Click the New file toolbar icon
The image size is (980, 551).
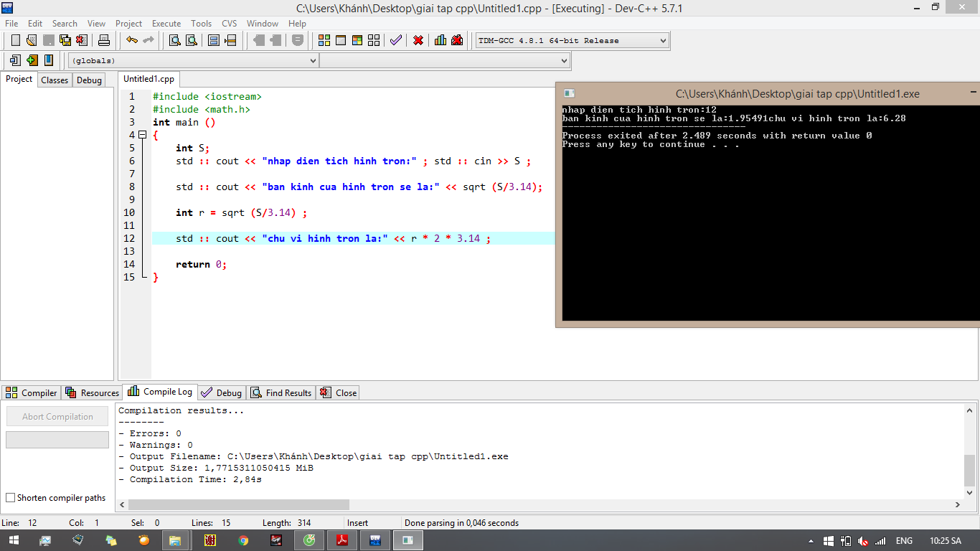15,40
